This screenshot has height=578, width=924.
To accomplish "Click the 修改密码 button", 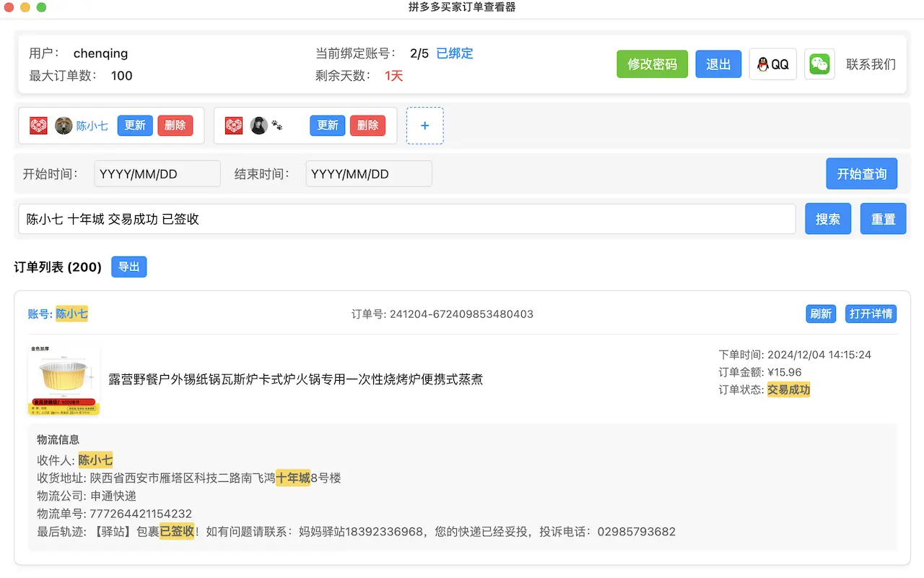I will (x=652, y=64).
